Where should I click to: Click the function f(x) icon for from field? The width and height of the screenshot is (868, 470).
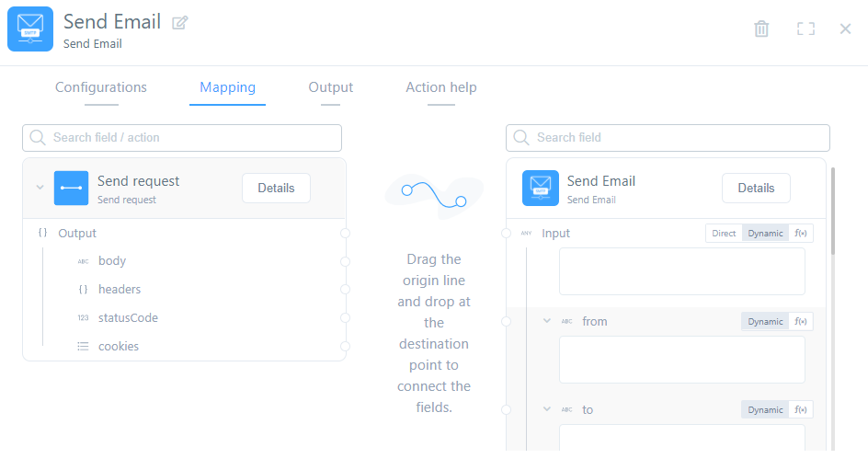pyautogui.click(x=801, y=322)
